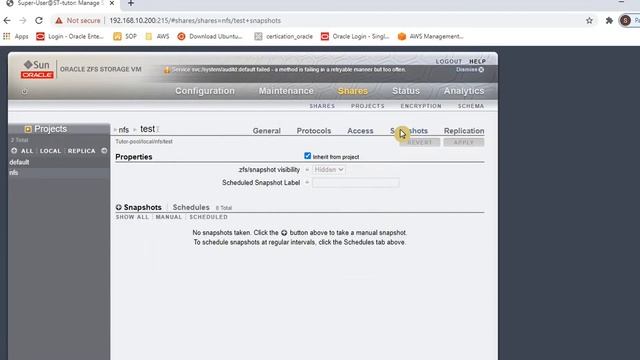Click the APPLY button
The image size is (640, 360).
(464, 142)
